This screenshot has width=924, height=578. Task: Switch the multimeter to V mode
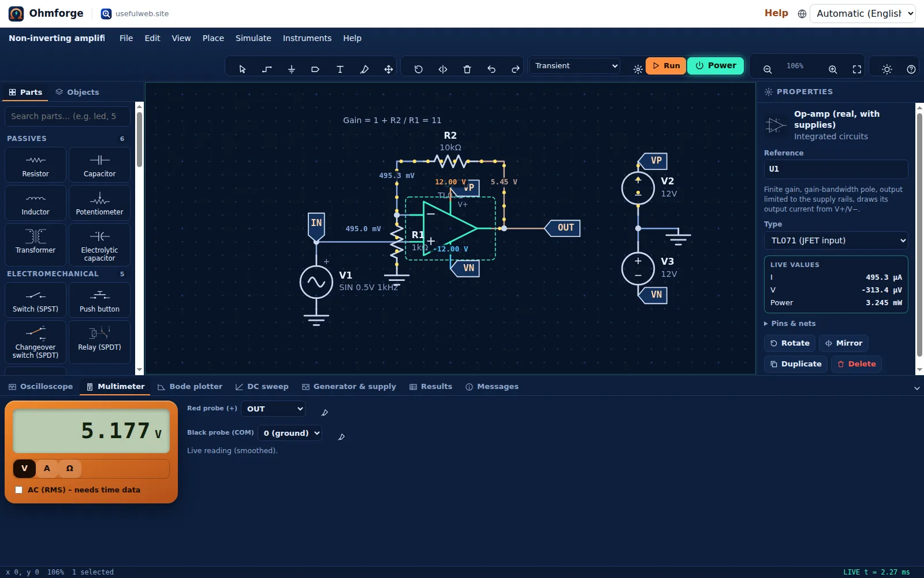click(x=24, y=468)
